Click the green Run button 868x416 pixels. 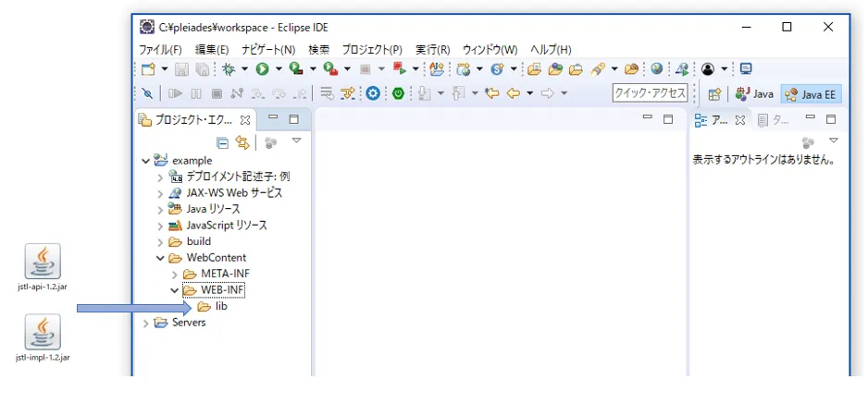[263, 69]
